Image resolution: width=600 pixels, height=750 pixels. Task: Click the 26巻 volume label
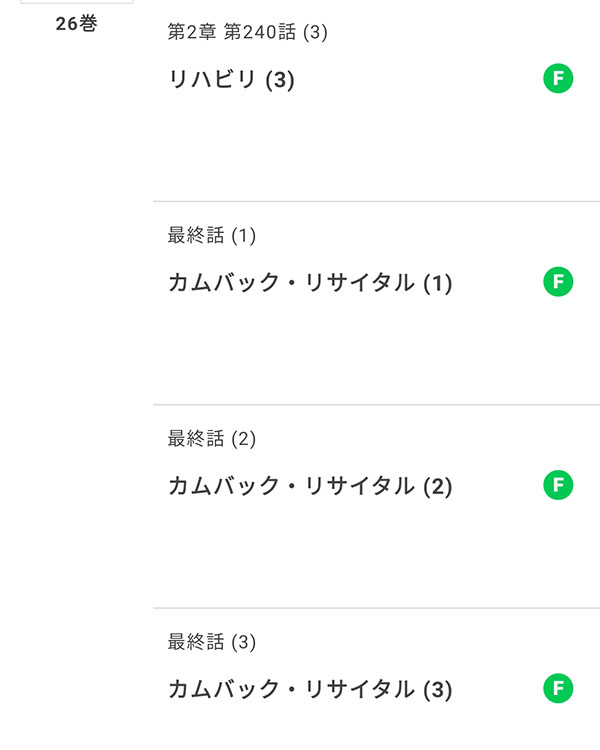(76, 23)
